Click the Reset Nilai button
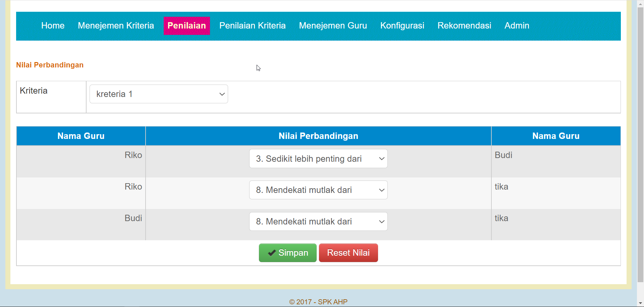 point(348,253)
